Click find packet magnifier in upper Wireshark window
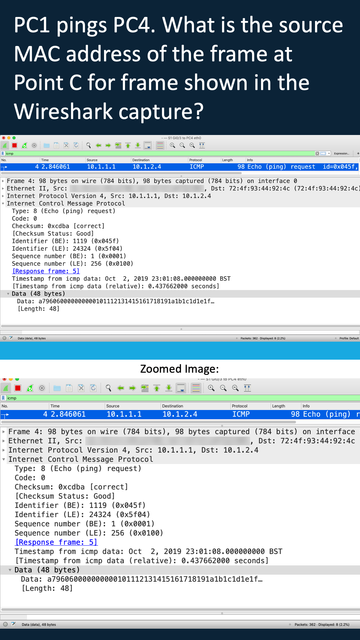Screen dimensions: 360x640 (x=88, y=145)
